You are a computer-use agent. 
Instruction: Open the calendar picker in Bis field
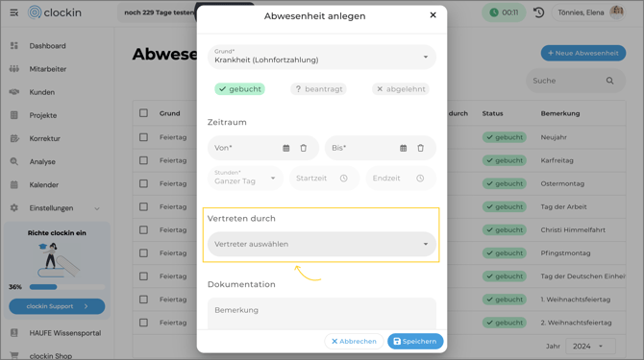404,148
